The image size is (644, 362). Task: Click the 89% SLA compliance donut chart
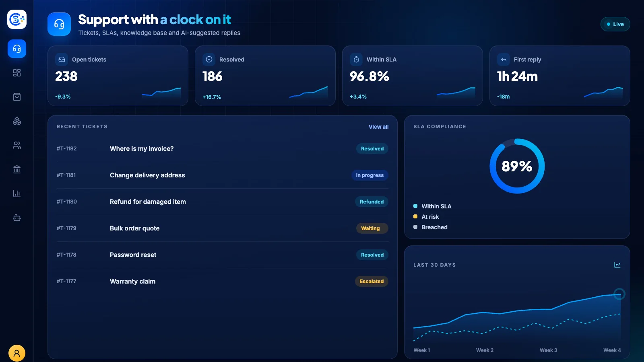click(x=517, y=166)
